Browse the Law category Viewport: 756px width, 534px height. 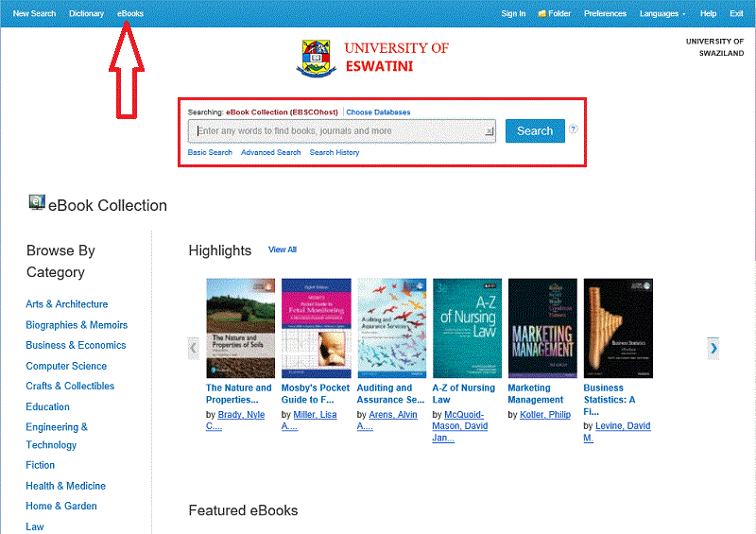click(35, 526)
